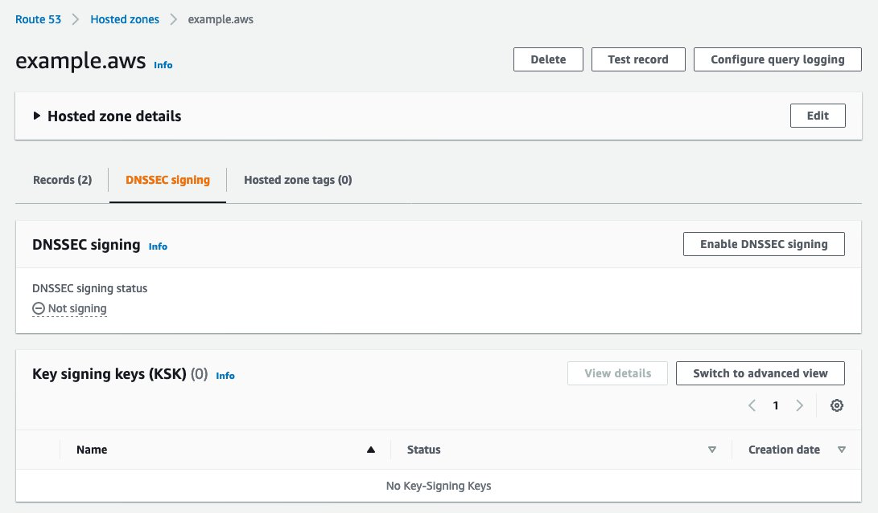Click the No Key-Signing Keys message
879x514 pixels.
point(438,486)
